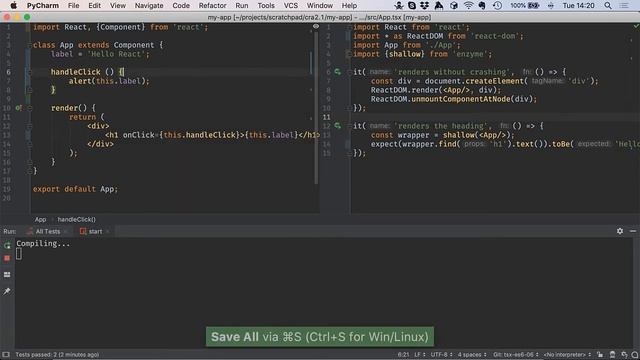Collapse the class App fold marker

[x=29, y=45]
